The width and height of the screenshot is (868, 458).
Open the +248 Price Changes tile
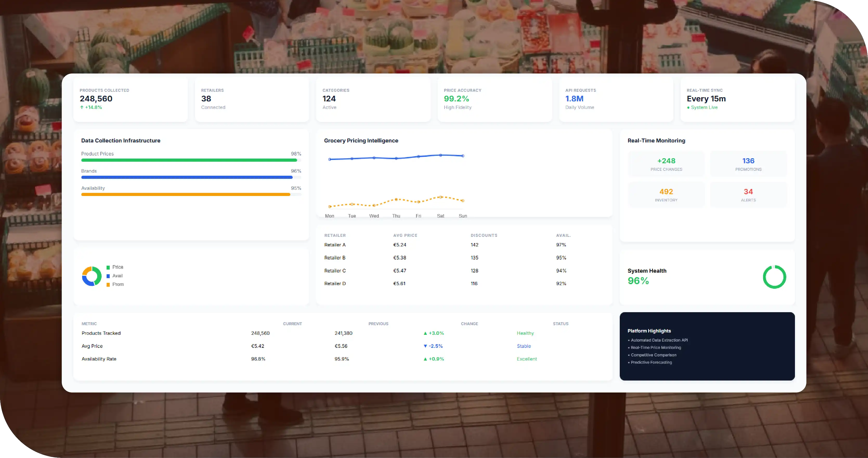[666, 164]
